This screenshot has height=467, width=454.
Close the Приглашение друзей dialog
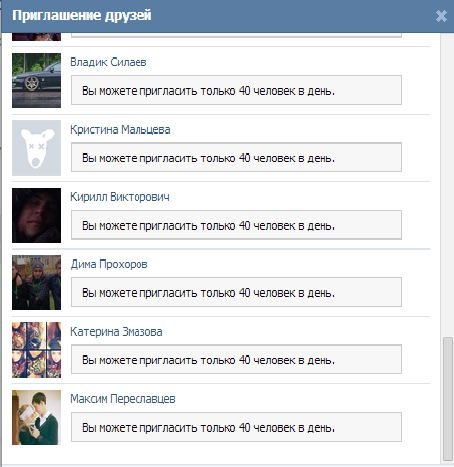click(441, 16)
